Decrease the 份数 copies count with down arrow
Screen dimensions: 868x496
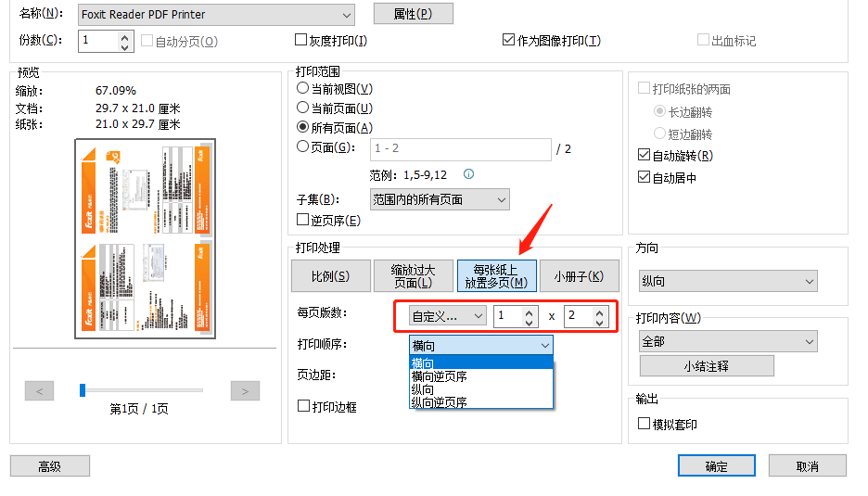(125, 45)
